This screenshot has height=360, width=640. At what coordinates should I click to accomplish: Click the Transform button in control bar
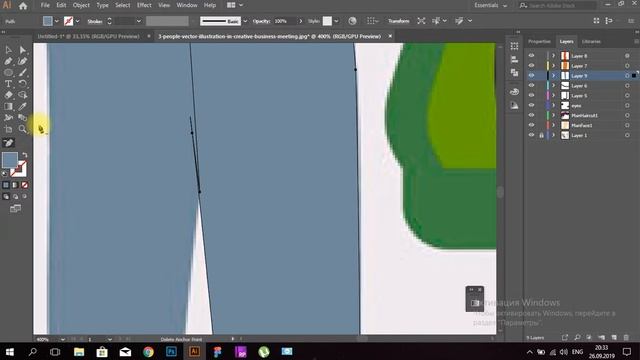[x=398, y=21]
